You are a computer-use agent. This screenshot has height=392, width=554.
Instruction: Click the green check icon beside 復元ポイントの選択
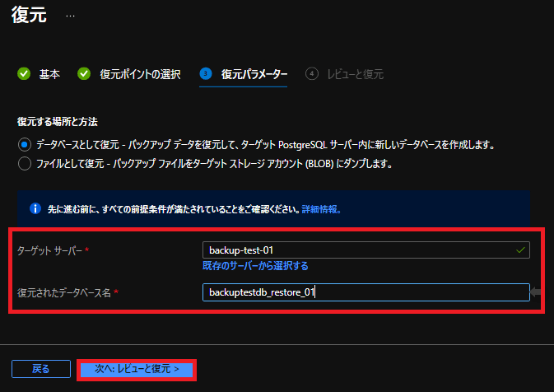(x=84, y=73)
